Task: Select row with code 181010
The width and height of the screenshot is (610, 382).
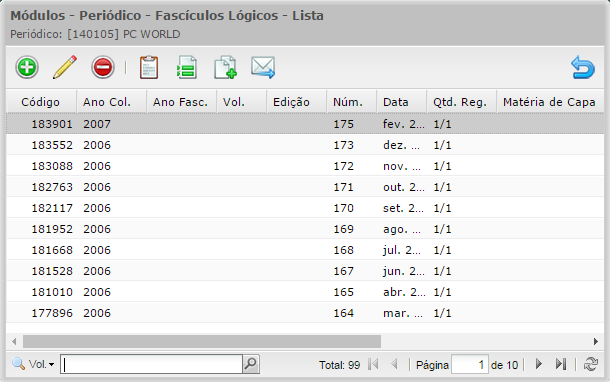Action: coord(305,292)
